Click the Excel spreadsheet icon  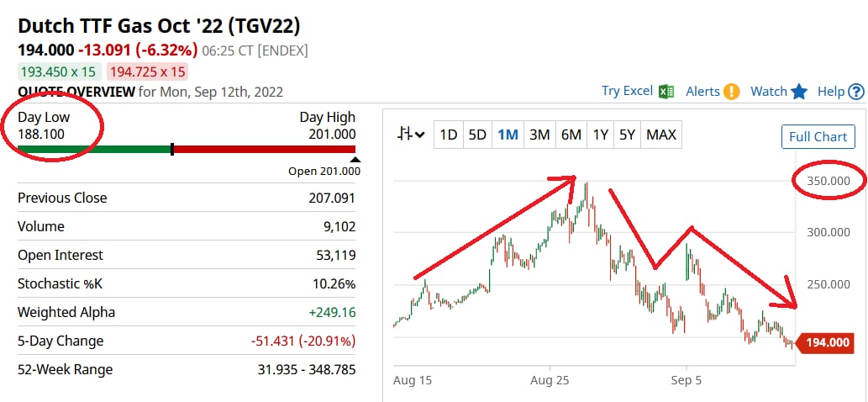[667, 92]
